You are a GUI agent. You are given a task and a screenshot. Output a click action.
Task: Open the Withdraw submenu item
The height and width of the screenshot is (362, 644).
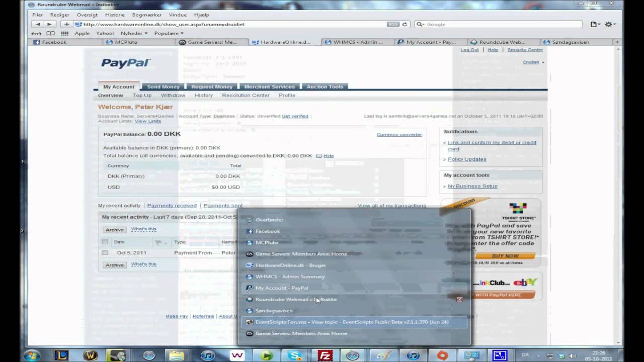(x=173, y=95)
